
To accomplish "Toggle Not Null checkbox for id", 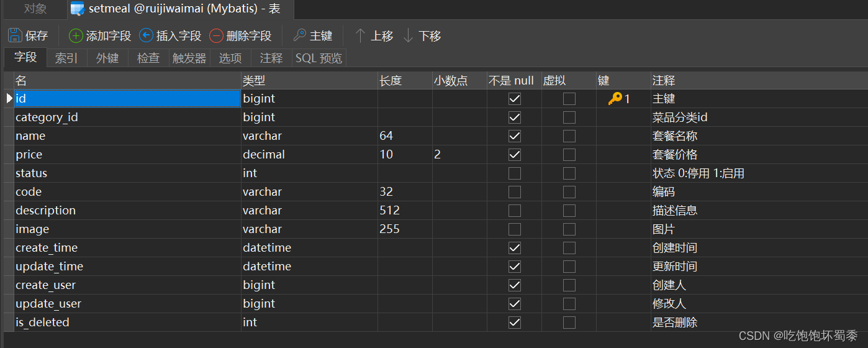I will [x=514, y=99].
